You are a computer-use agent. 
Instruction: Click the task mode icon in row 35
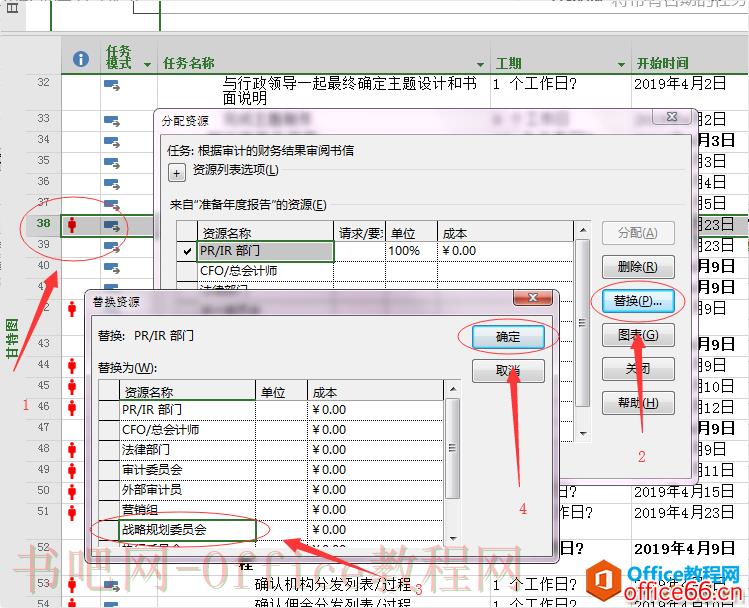tap(112, 163)
